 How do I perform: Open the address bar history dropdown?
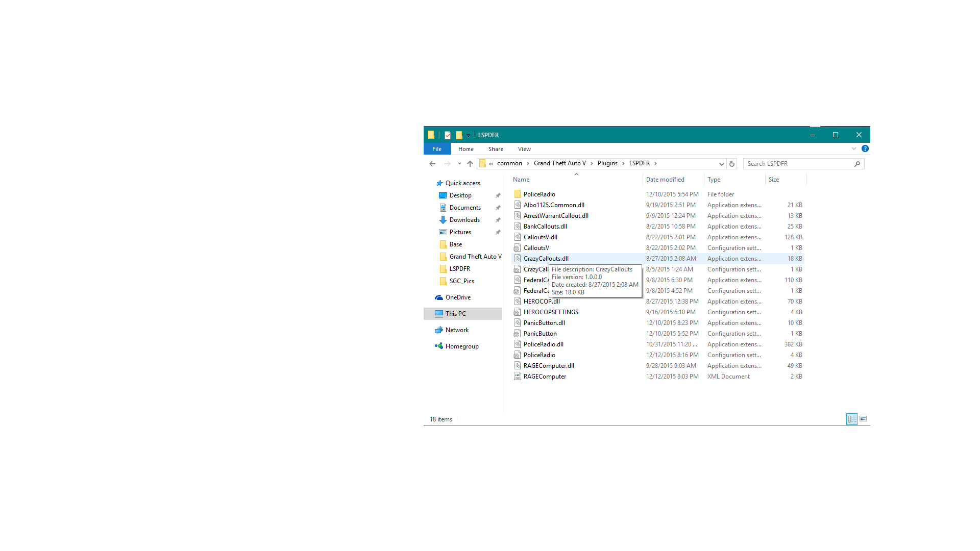(721, 164)
